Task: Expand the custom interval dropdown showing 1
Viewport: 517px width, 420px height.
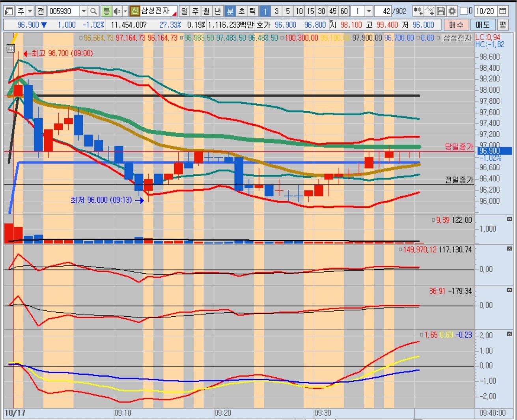Action: click(x=369, y=11)
